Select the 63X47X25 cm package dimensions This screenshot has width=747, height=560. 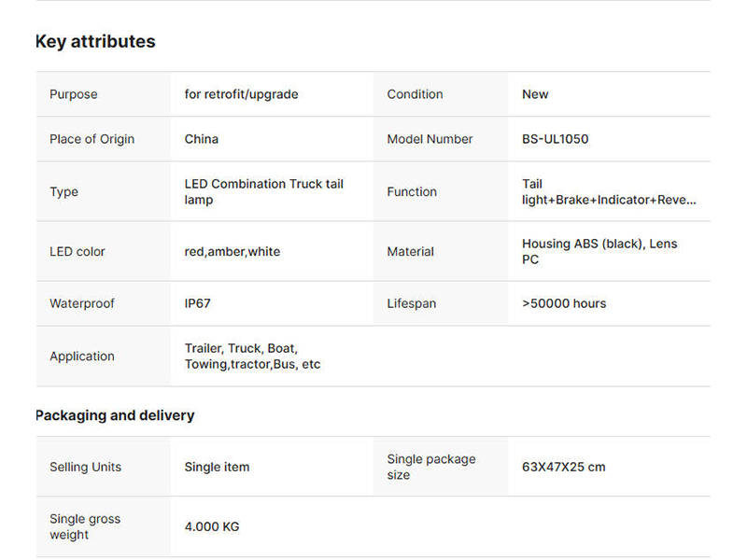tap(563, 467)
